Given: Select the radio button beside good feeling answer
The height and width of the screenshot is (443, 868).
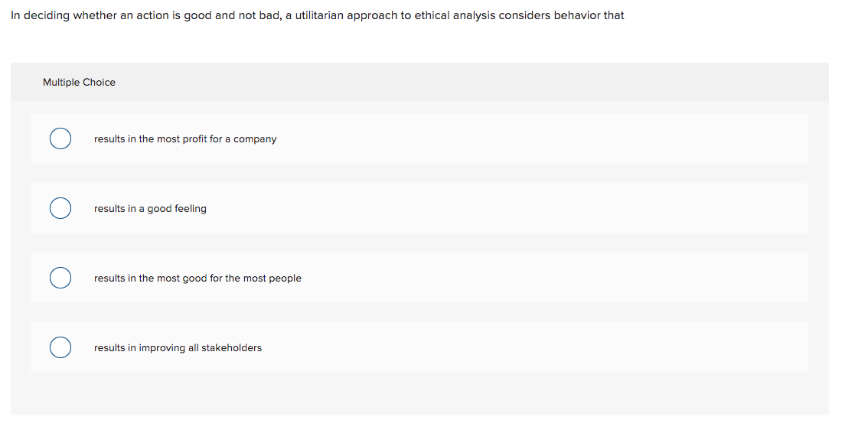Looking at the screenshot, I should point(60,208).
